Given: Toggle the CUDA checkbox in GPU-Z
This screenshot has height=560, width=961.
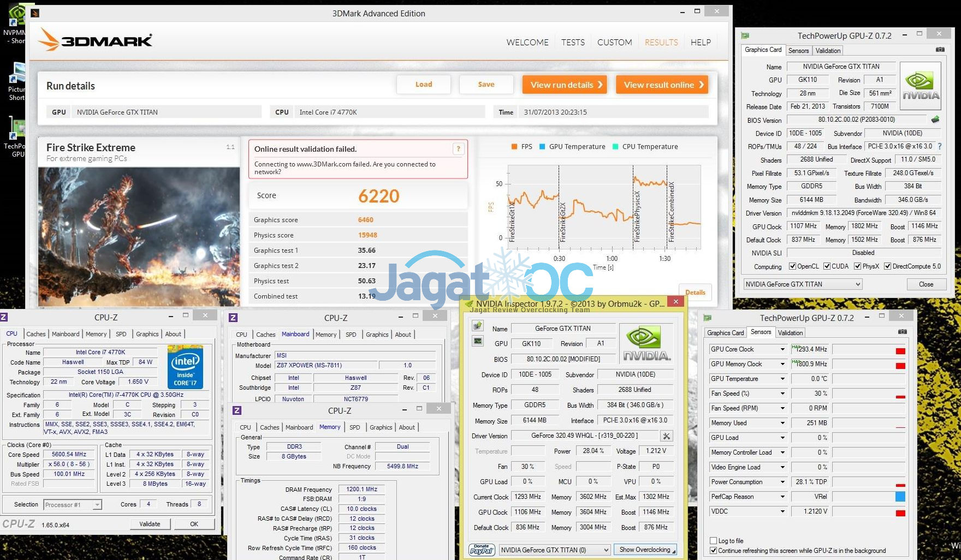Looking at the screenshot, I should (827, 266).
